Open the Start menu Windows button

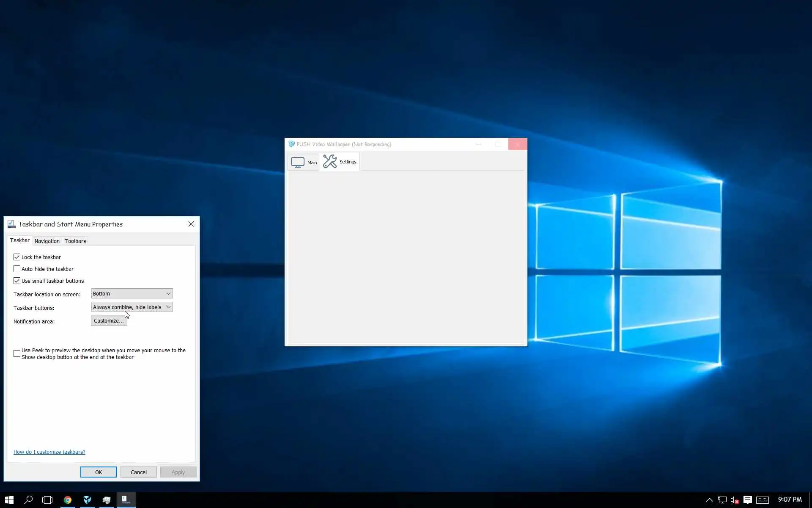coord(9,500)
